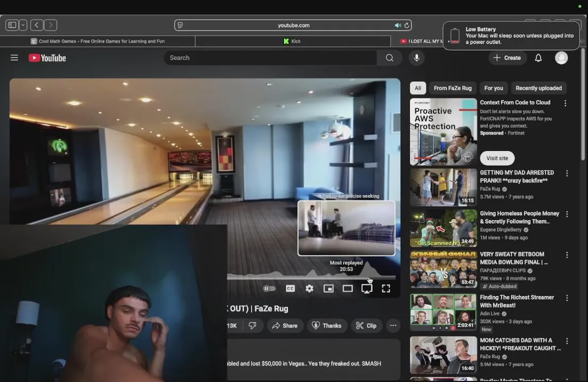Viewport: 588px width, 382px height.
Task: Open more actions ellipsis under video
Action: tap(393, 325)
